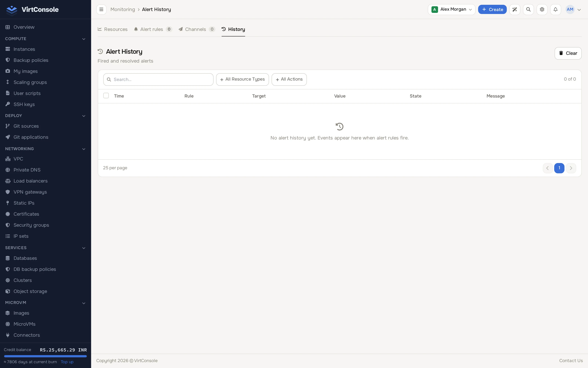Open the All Actions filter
Viewport: 588px width, 368px height.
289,79
